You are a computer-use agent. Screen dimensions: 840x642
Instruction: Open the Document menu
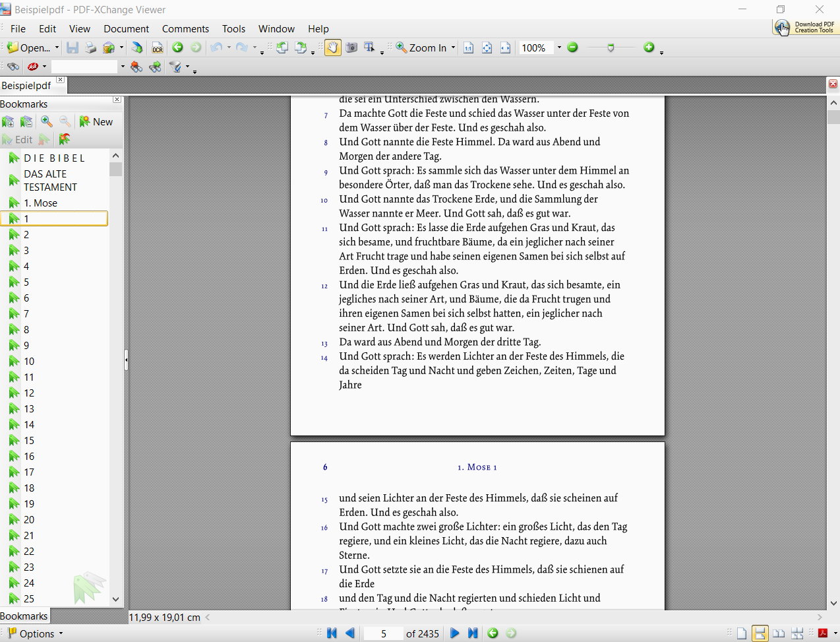pyautogui.click(x=126, y=29)
